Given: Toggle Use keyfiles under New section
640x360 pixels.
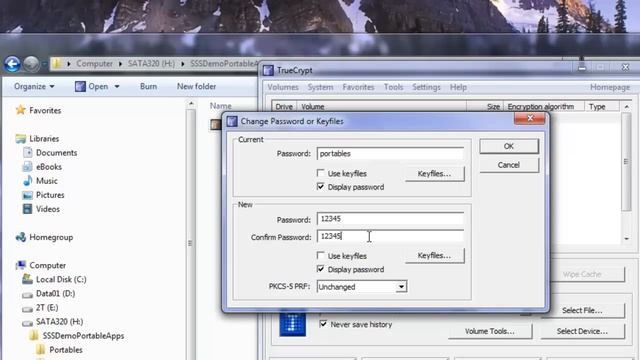Looking at the screenshot, I should point(320,256).
